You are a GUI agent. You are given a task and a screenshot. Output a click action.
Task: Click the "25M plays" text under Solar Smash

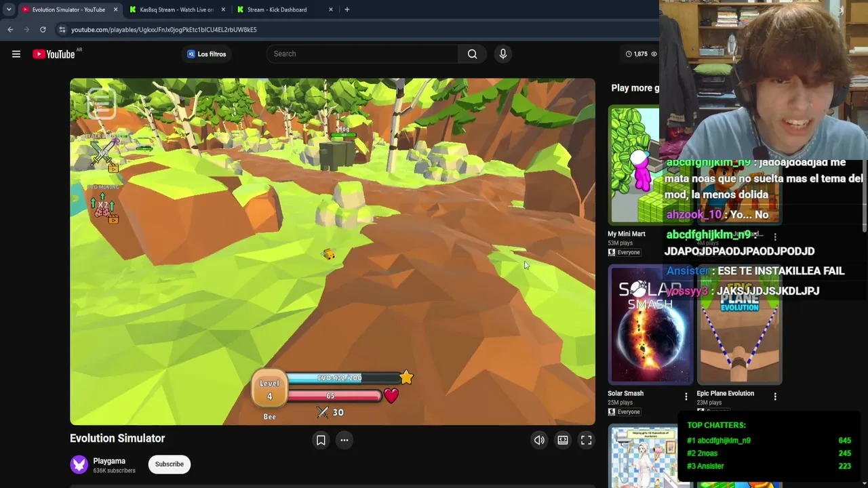(620, 403)
